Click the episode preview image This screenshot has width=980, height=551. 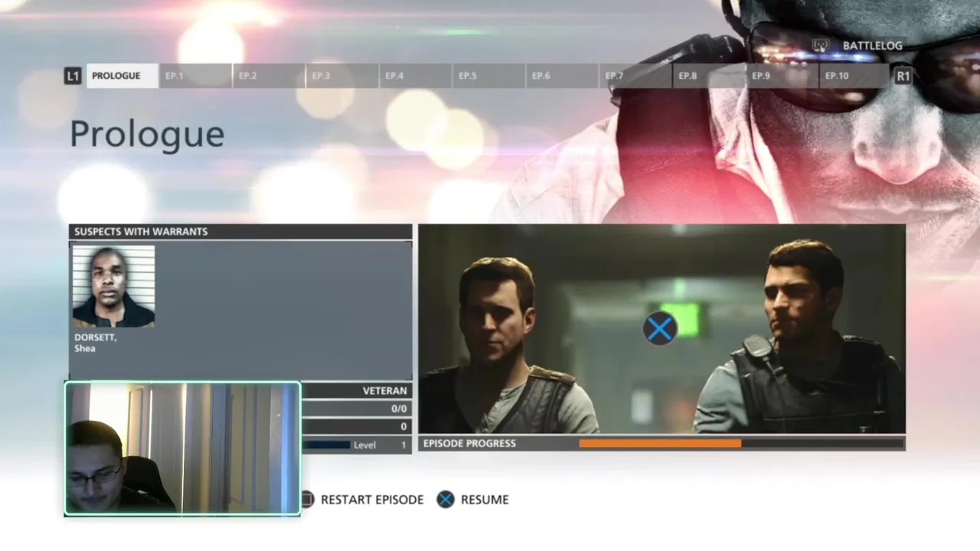tap(662, 329)
